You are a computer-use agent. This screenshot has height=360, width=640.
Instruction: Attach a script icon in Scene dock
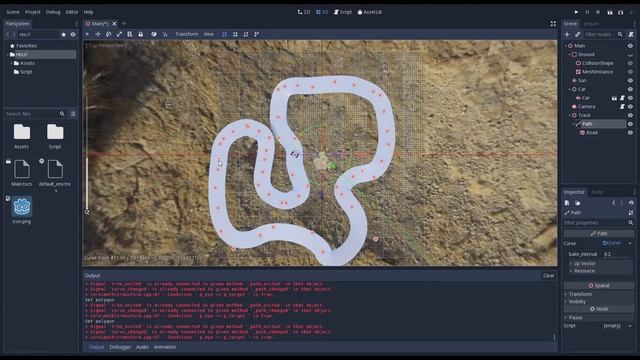631,35
